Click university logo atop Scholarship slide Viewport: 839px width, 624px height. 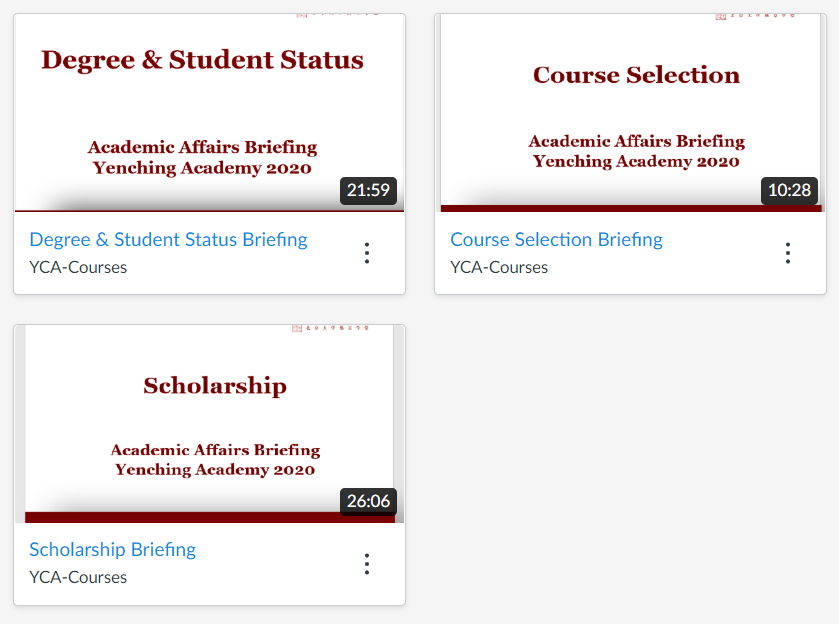(x=330, y=328)
